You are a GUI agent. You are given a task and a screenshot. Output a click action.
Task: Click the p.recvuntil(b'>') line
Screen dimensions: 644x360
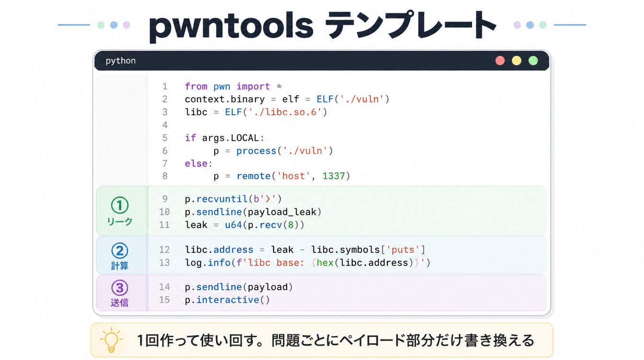[233, 199]
